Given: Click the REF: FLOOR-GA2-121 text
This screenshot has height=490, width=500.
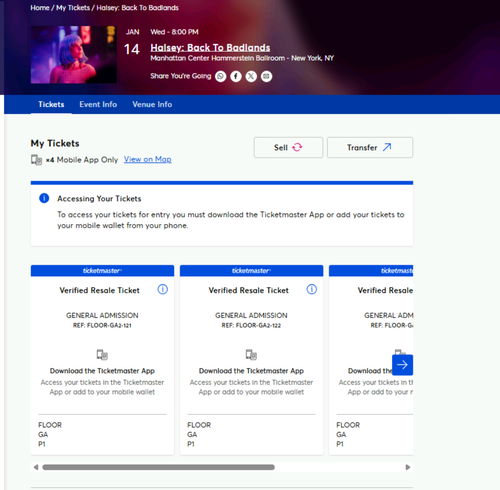Looking at the screenshot, I should click(102, 325).
